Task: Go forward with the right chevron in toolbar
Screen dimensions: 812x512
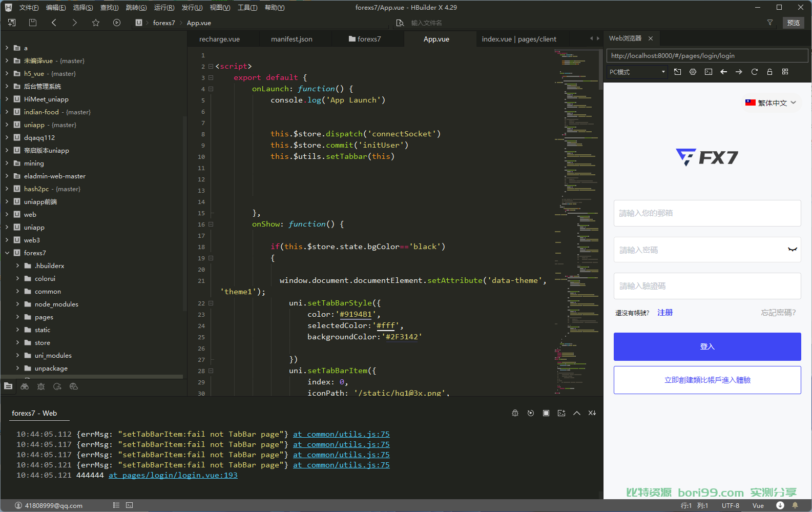Action: tap(75, 23)
